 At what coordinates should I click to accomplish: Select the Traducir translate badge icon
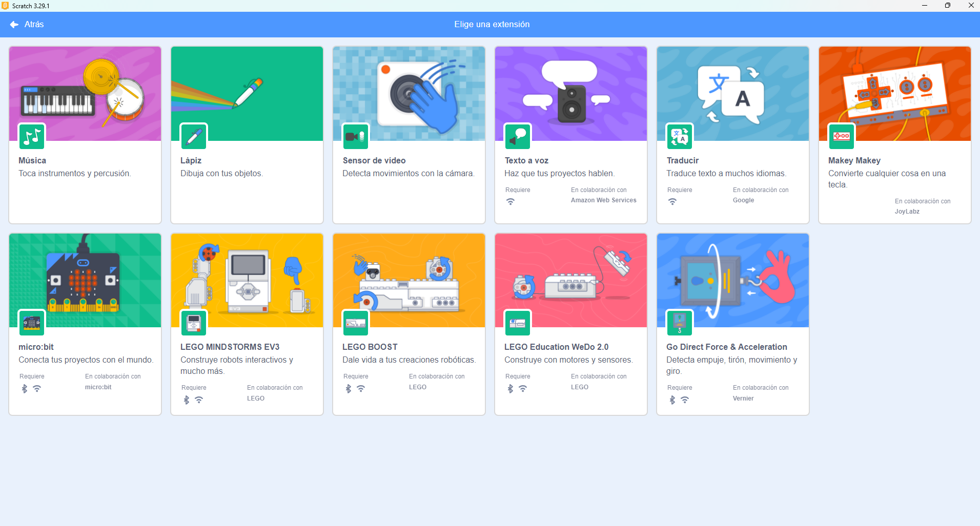680,136
